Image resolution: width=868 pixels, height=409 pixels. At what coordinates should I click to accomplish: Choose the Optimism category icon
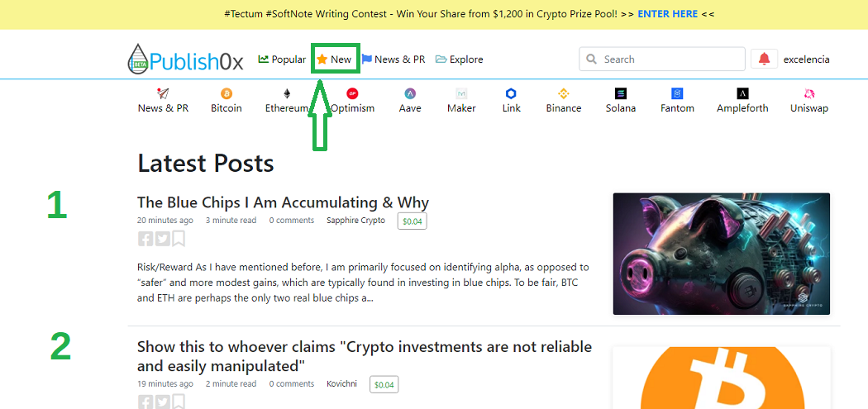[353, 93]
